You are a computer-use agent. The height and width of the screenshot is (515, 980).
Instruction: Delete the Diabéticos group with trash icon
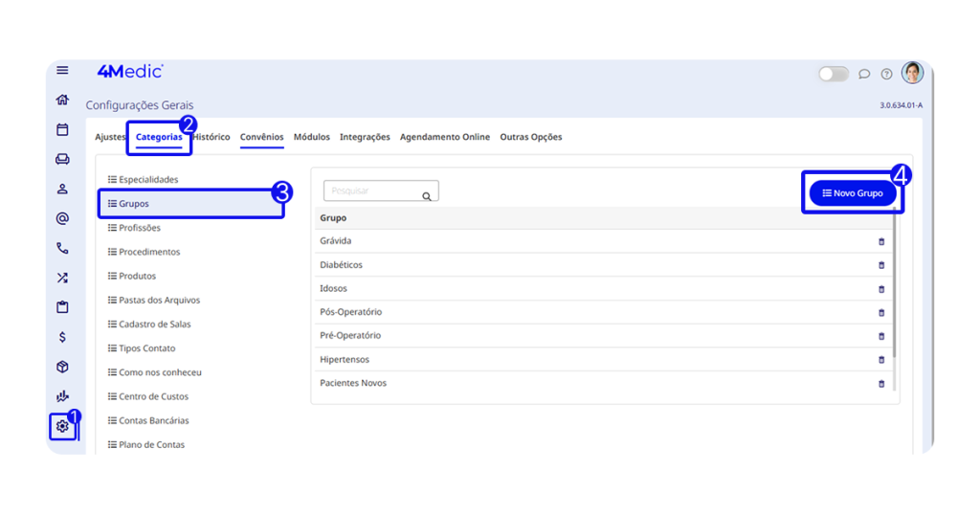(x=881, y=265)
